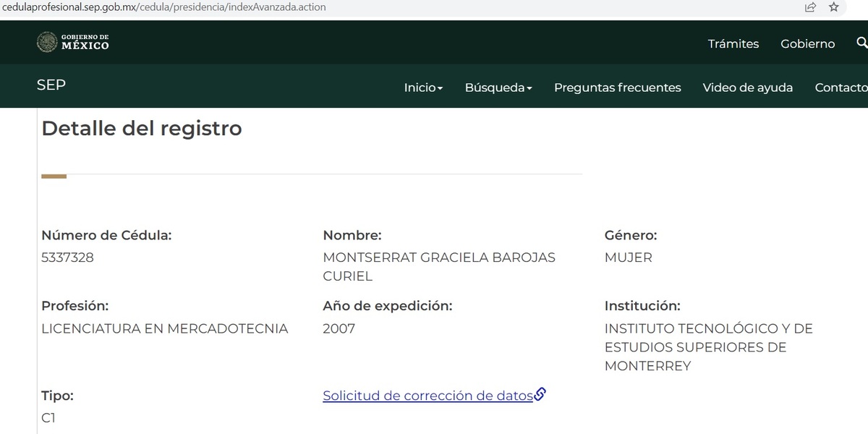Viewport: 868px width, 434px height.
Task: Open the Video de ayuda link
Action: tap(748, 87)
